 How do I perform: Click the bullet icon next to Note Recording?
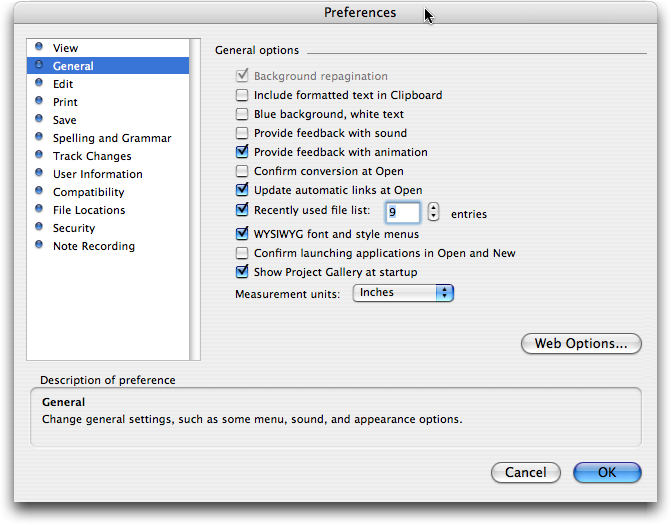coord(39,245)
